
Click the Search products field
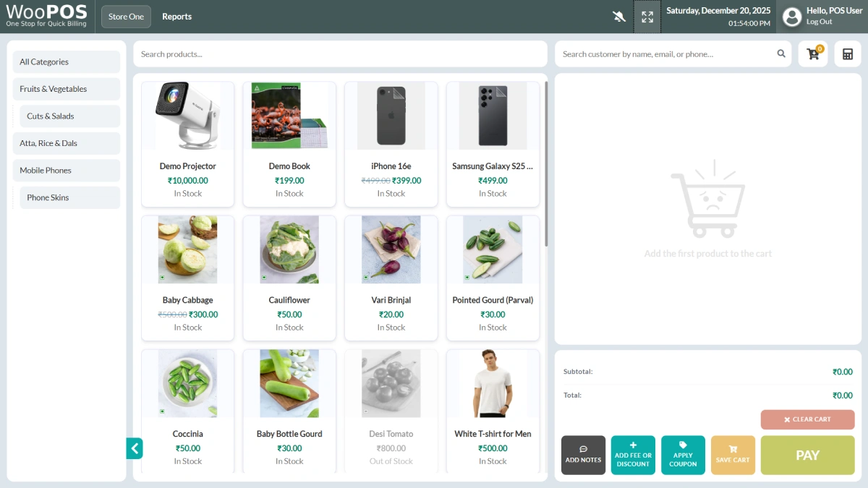[x=340, y=54]
